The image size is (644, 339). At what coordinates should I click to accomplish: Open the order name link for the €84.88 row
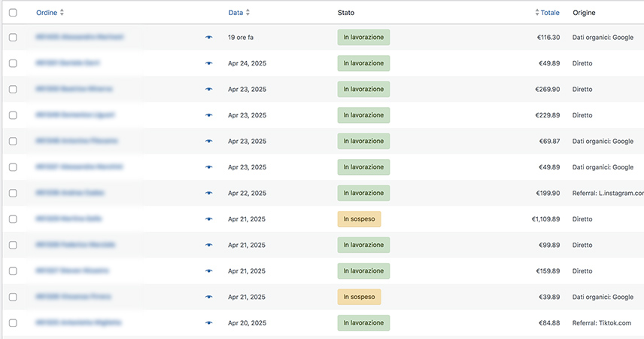pos(79,322)
